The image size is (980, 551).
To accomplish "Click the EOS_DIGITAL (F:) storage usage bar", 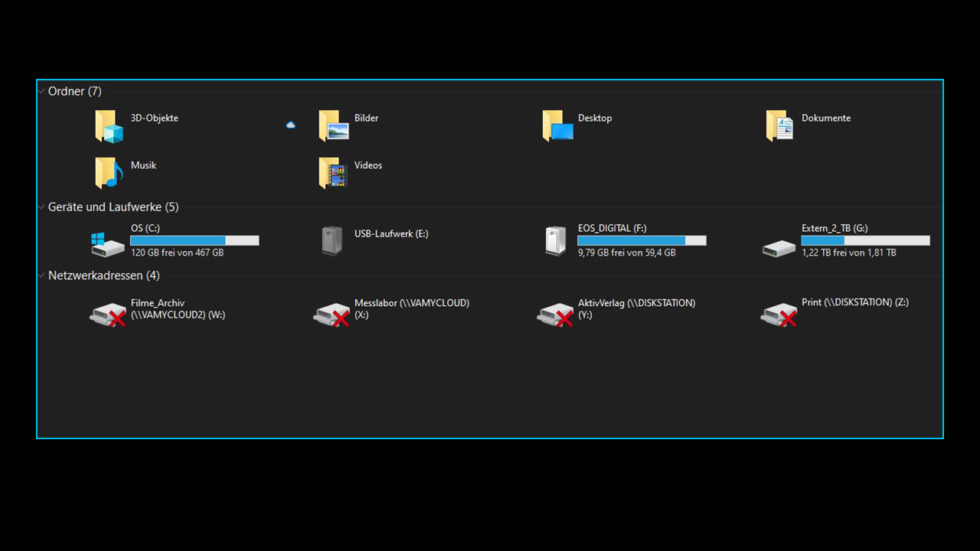I will coord(642,240).
